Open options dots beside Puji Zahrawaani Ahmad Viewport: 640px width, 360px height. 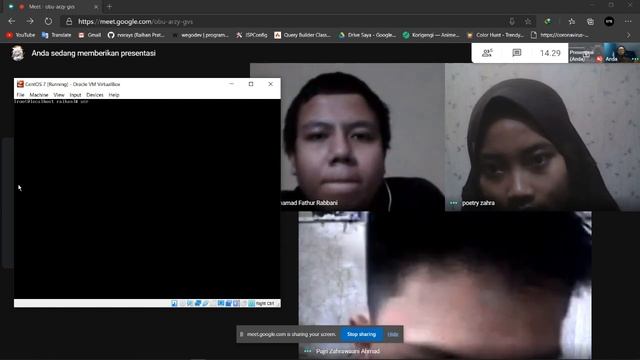coord(308,351)
